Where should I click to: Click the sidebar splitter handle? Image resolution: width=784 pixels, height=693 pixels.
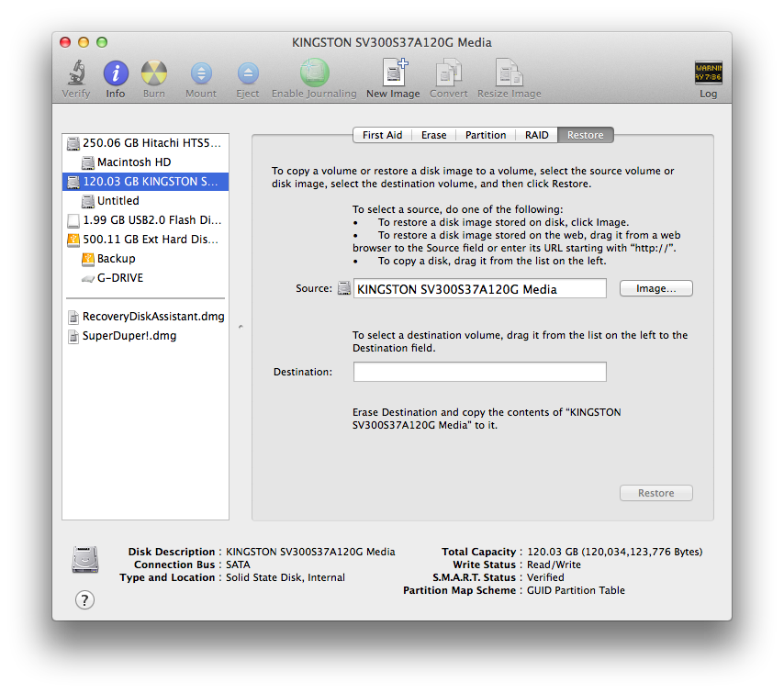click(241, 327)
